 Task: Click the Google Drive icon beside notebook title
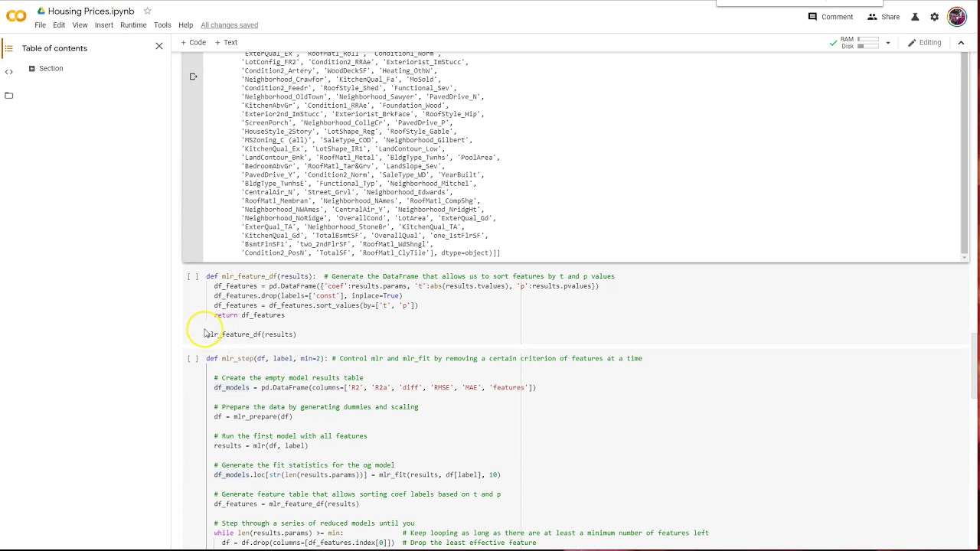tap(41, 11)
